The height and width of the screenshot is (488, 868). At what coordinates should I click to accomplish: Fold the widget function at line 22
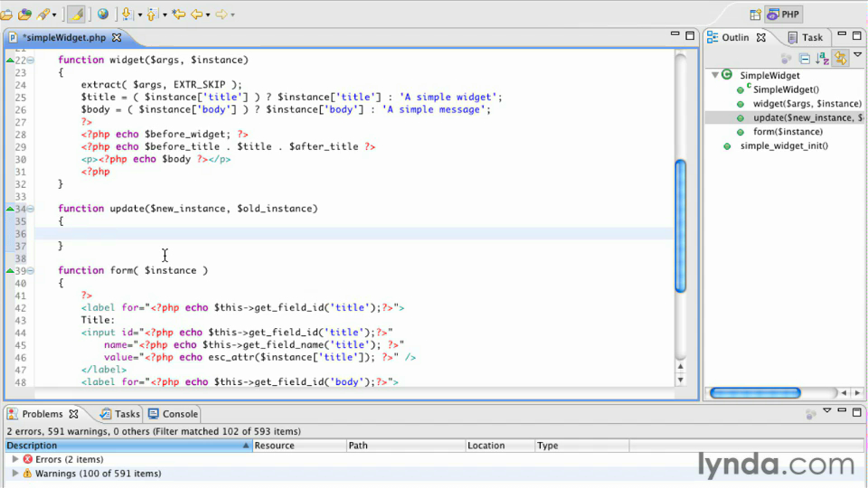coord(31,61)
